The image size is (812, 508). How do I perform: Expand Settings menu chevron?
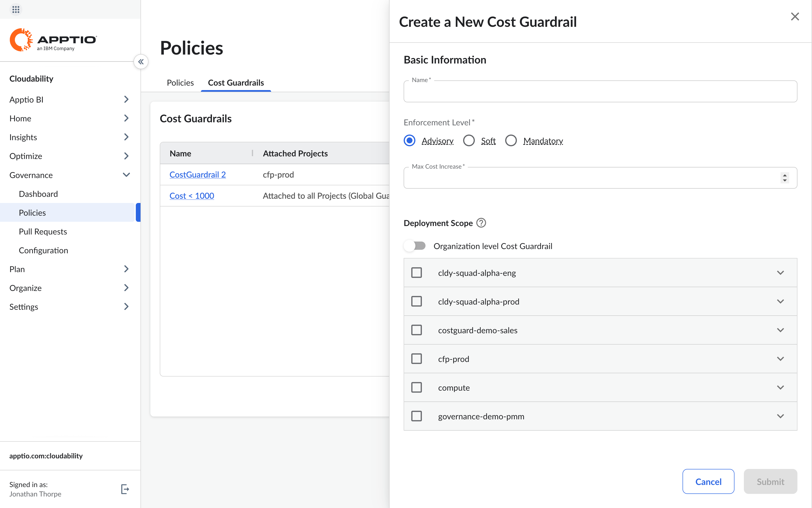[x=126, y=306]
